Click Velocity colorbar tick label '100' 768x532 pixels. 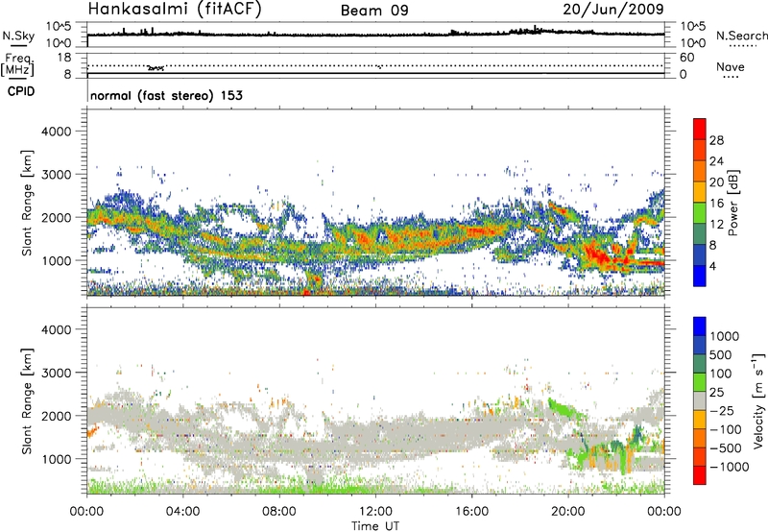pyautogui.click(x=721, y=374)
